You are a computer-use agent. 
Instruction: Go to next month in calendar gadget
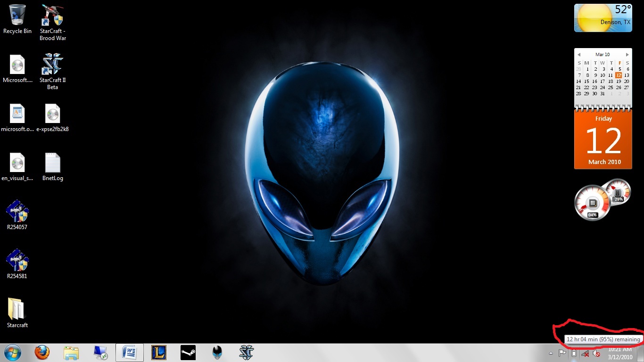[627, 55]
